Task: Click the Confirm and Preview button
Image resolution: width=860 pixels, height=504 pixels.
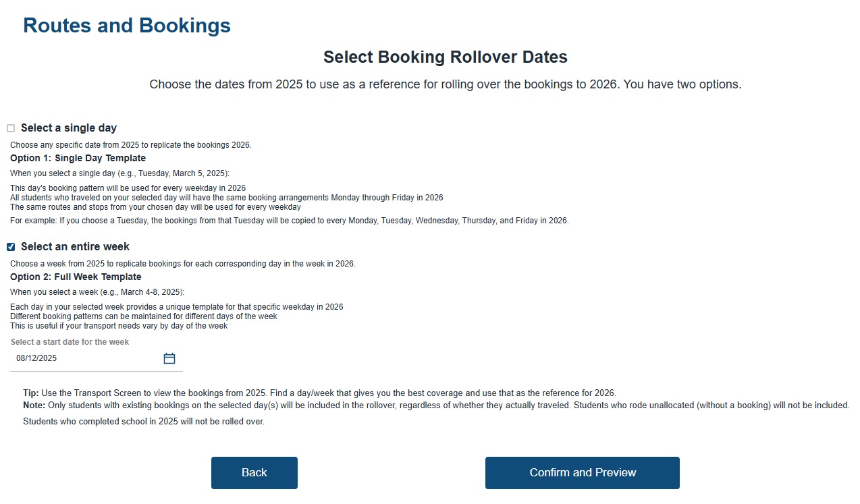Action: (x=582, y=473)
